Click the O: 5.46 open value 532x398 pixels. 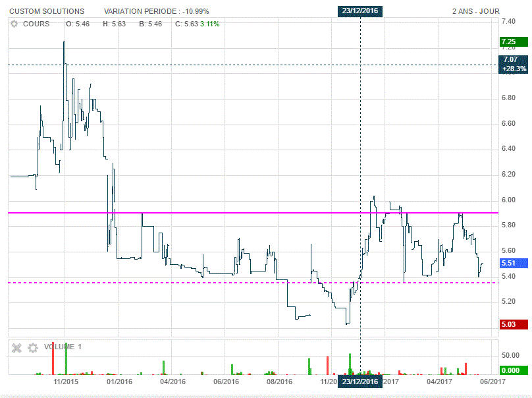coord(78,24)
